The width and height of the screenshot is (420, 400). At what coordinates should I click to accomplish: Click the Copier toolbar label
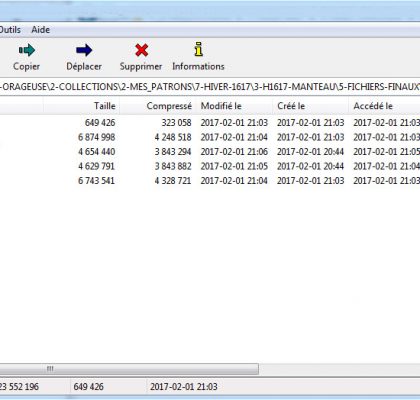pyautogui.click(x=26, y=66)
